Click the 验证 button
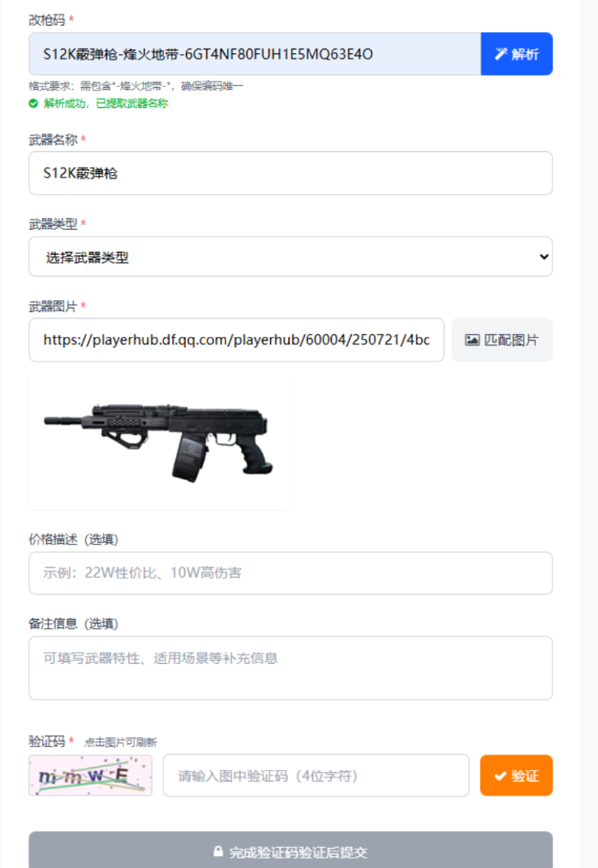598x868 pixels. click(x=516, y=776)
